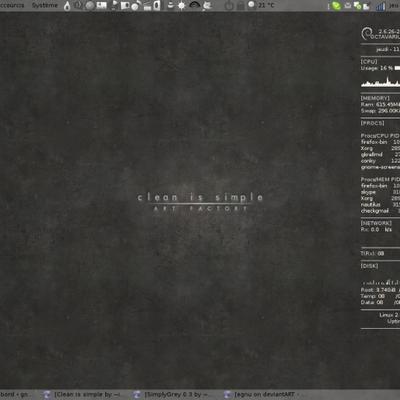This screenshot has width=400, height=400.
Task: Click the sun-shaped brightness icon in panel
Action: point(182,6)
